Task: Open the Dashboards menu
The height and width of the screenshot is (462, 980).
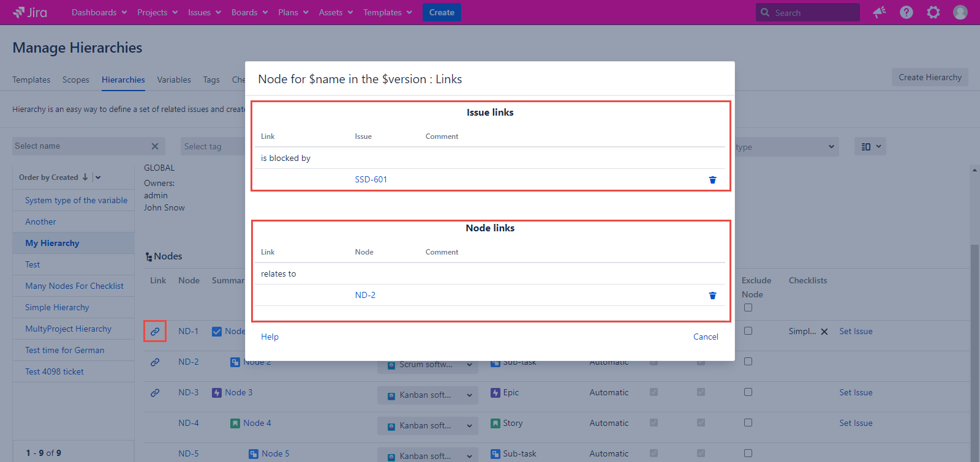Action: pos(99,12)
